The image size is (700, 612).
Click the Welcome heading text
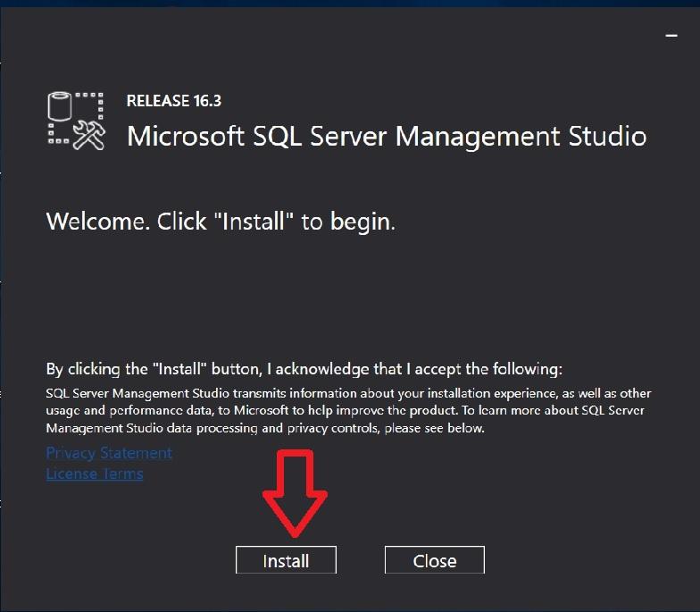tap(221, 222)
